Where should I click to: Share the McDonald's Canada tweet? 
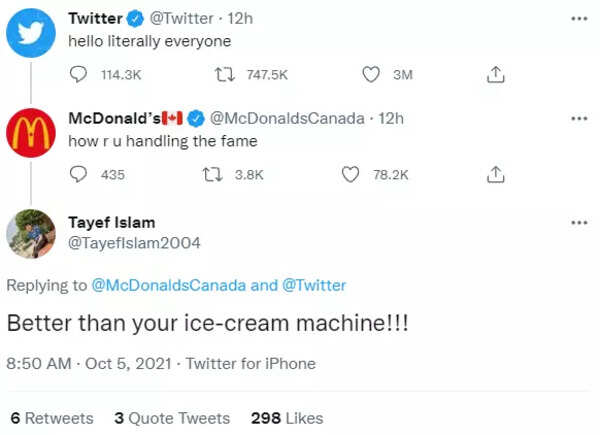pos(494,174)
